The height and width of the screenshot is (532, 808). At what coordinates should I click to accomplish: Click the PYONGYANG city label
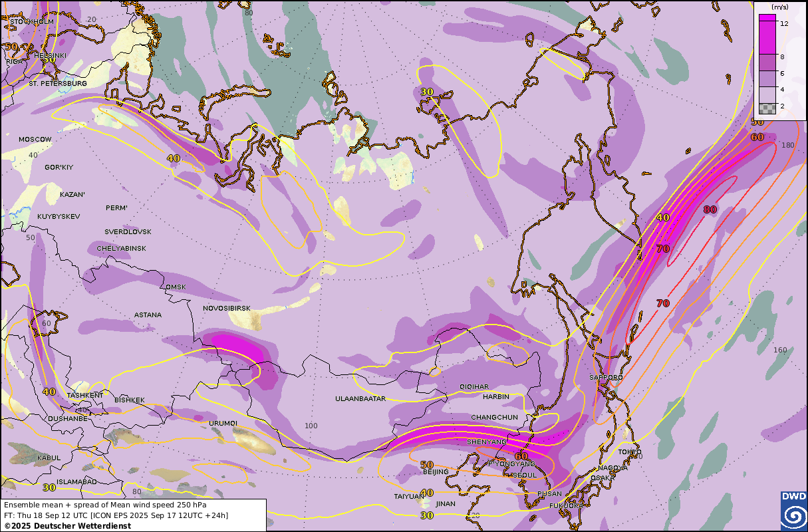point(511,464)
